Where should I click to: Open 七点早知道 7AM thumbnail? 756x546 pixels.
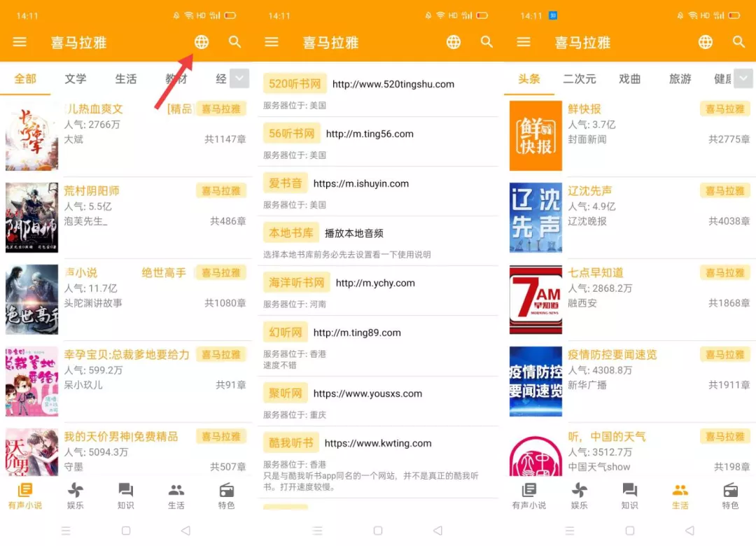point(535,300)
